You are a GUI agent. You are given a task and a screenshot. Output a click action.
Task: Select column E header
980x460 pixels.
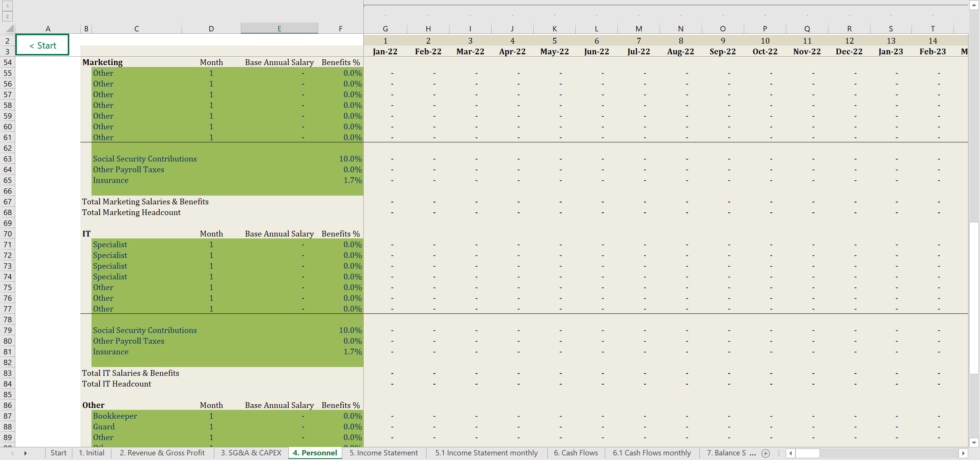(279, 29)
